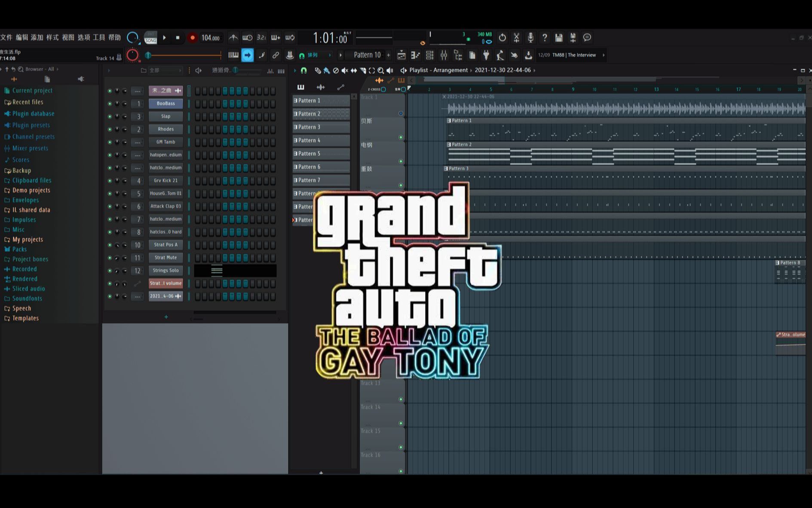812x508 pixels.
Task: Open the 文件 (File) menu
Action: point(6,37)
